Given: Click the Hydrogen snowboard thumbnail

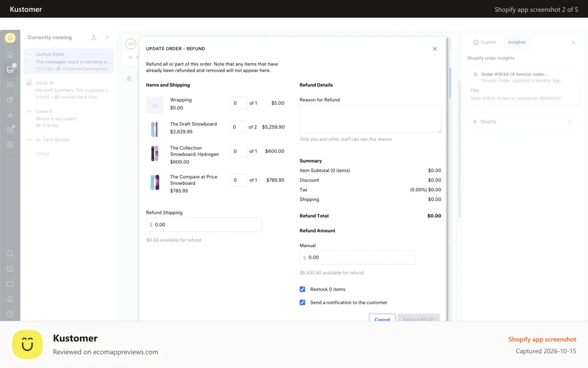Looking at the screenshot, I should pos(155,154).
